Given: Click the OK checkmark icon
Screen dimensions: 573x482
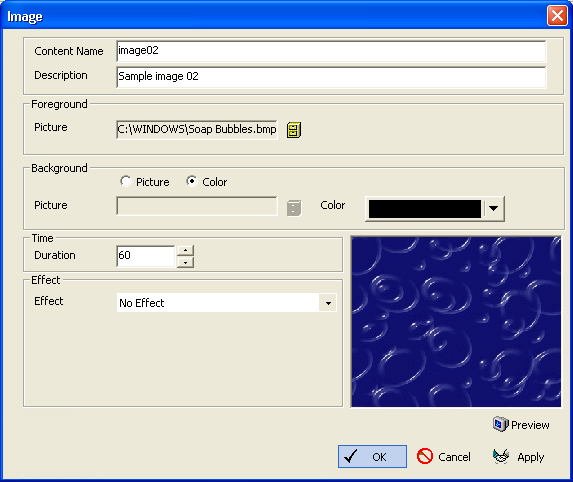Looking at the screenshot, I should 351,456.
